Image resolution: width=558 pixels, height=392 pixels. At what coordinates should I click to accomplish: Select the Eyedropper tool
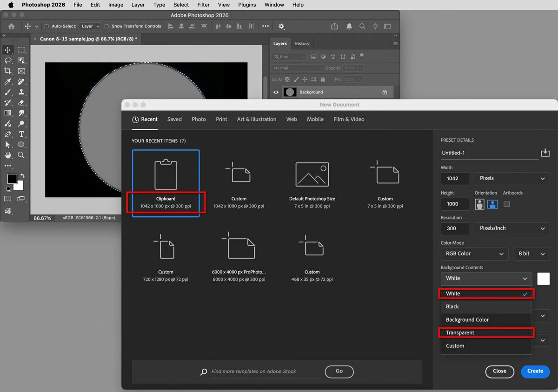8,82
